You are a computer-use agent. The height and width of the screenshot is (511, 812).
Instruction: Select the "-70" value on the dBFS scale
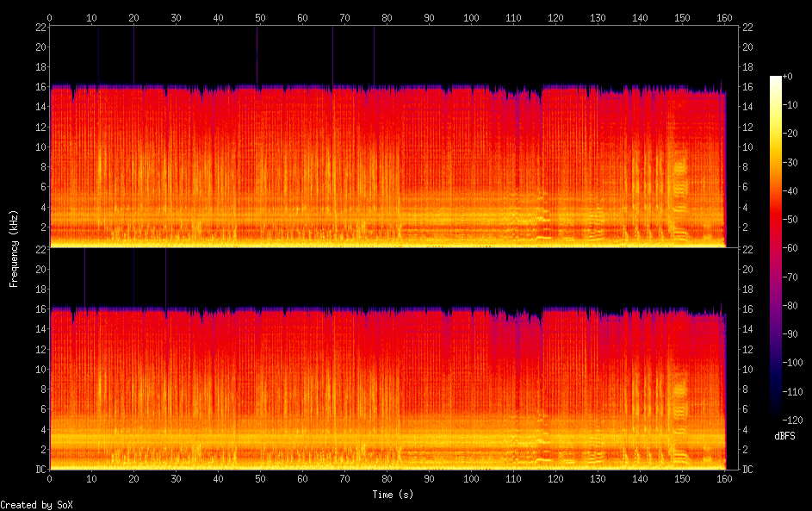[x=790, y=277]
